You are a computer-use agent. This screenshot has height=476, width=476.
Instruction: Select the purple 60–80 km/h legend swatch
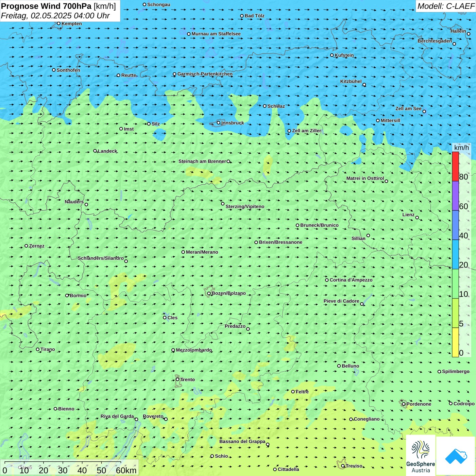pos(455,196)
